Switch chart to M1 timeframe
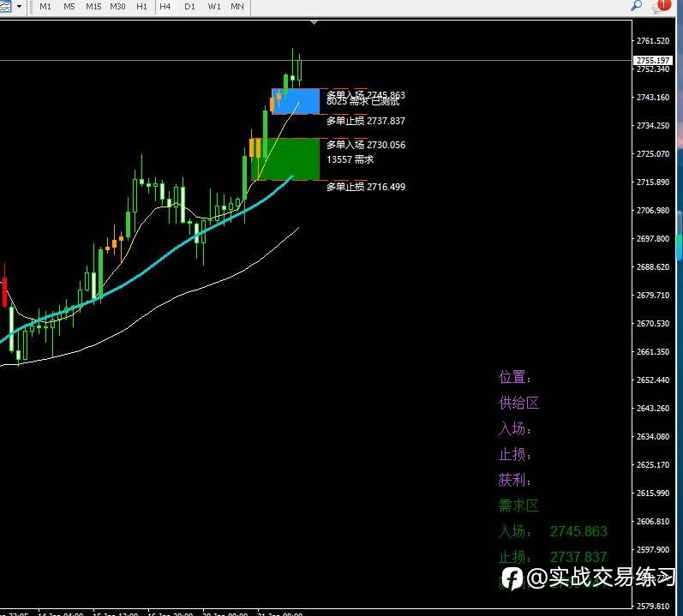Viewport: 683px width, 616px height. [x=45, y=7]
